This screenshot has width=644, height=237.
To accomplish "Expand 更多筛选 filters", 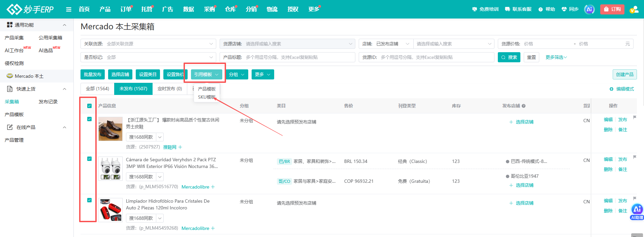I will tap(556, 57).
